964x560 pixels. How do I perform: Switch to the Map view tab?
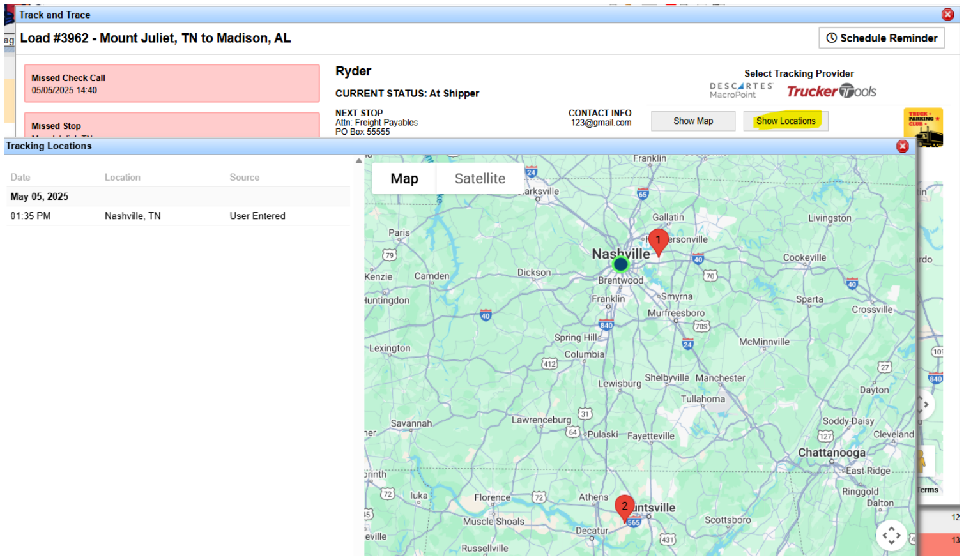[x=404, y=179]
